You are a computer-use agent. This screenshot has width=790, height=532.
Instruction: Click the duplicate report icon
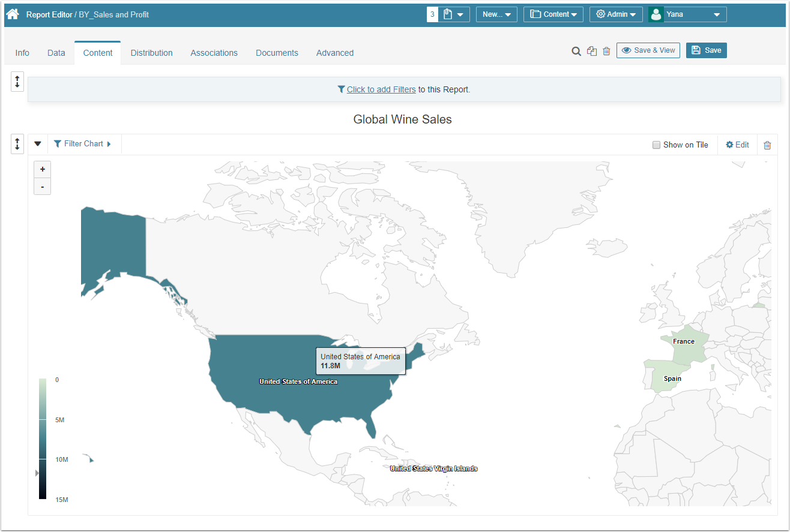tap(592, 52)
